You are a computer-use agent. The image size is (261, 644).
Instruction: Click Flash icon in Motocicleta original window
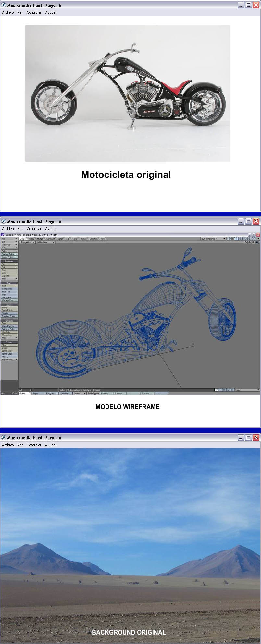4,5
